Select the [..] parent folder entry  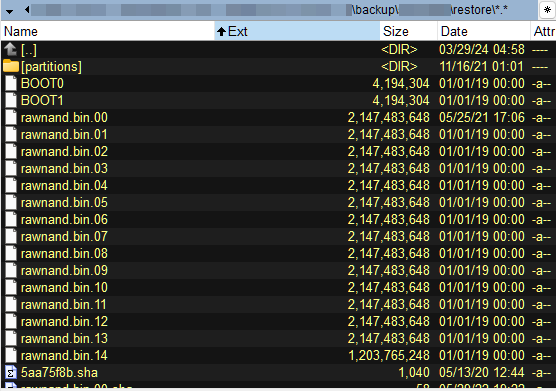[x=29, y=50]
